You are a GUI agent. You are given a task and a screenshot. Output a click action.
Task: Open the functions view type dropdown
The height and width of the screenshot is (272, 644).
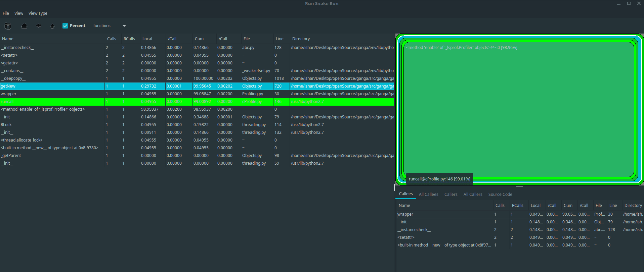click(110, 26)
